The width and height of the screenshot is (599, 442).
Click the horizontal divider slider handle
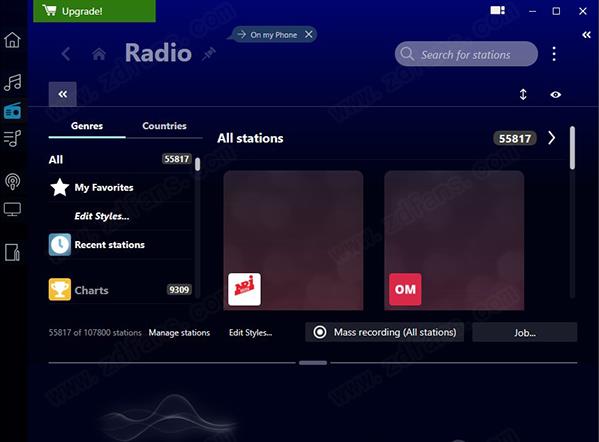pyautogui.click(x=313, y=363)
